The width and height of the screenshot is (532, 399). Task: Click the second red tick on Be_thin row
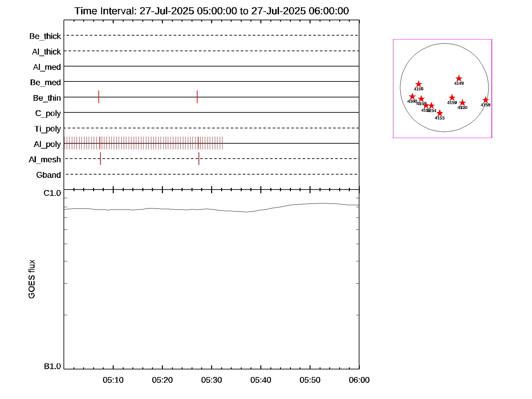197,97
